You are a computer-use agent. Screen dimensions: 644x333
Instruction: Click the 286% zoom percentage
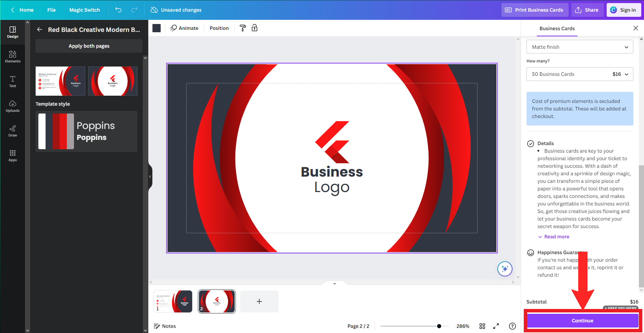click(463, 326)
